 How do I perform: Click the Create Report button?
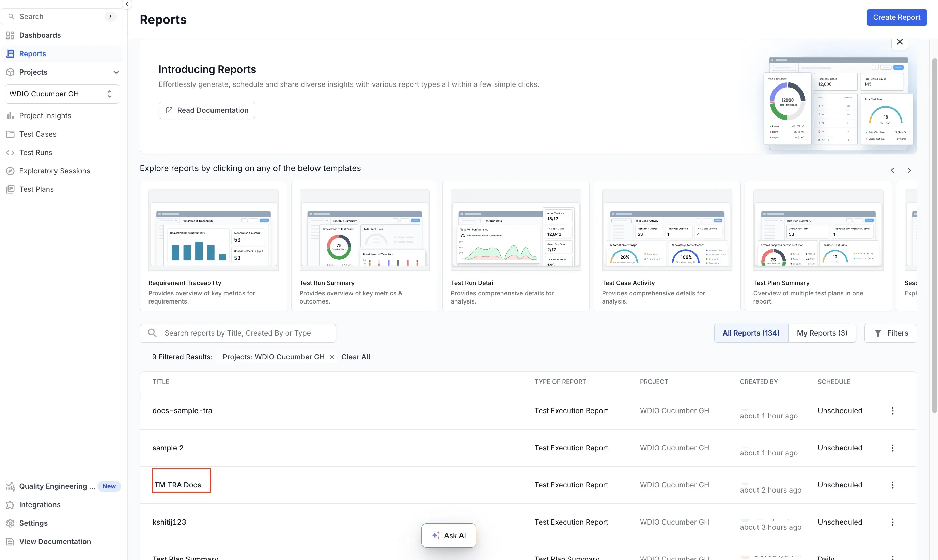click(x=896, y=17)
